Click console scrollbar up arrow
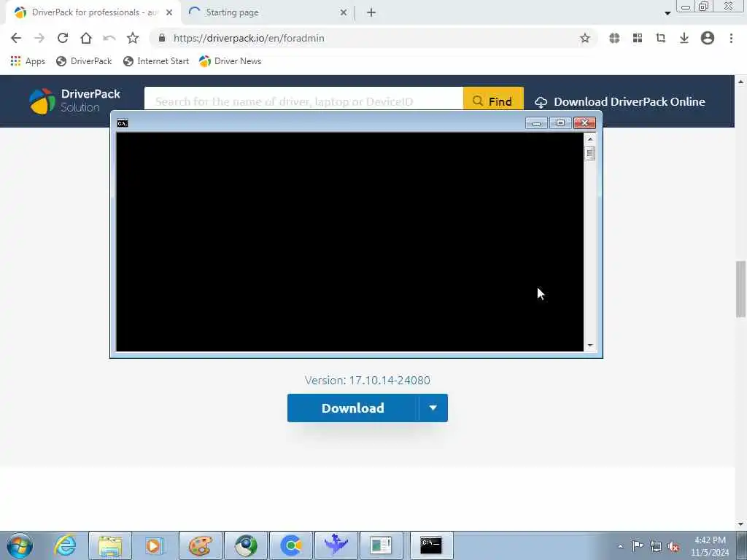This screenshot has width=747, height=560. tap(589, 139)
